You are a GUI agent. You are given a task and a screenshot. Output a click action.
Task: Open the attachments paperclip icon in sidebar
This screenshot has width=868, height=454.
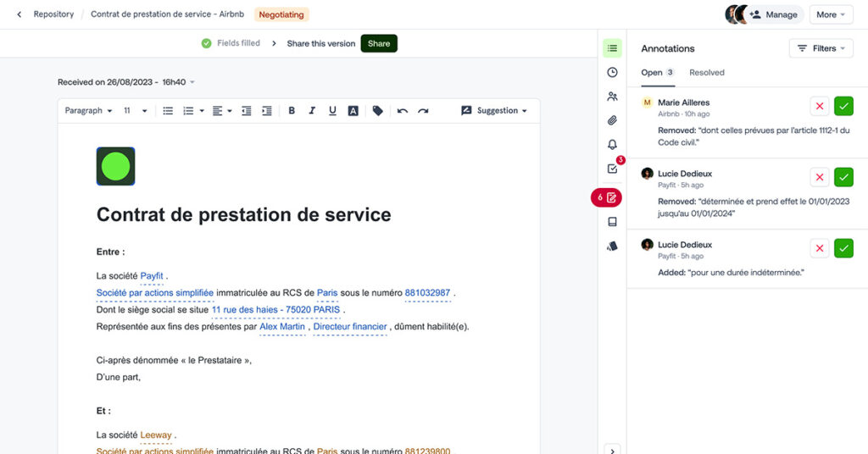[x=612, y=120]
